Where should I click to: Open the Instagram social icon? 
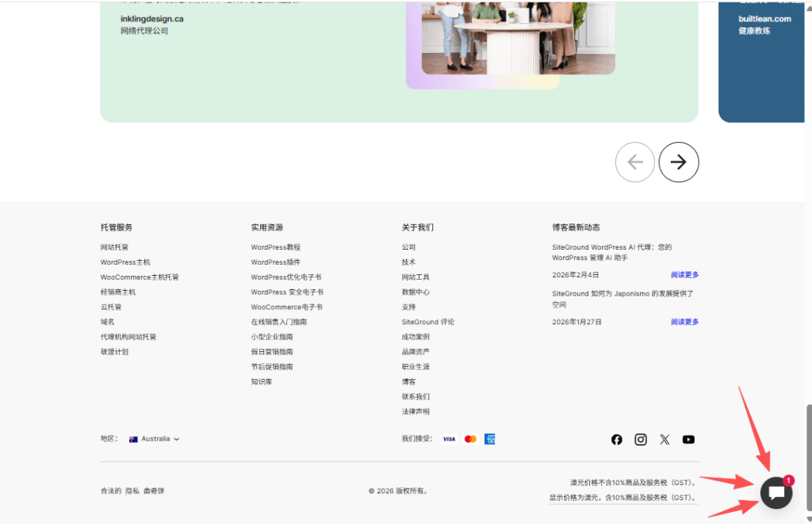pyautogui.click(x=641, y=439)
